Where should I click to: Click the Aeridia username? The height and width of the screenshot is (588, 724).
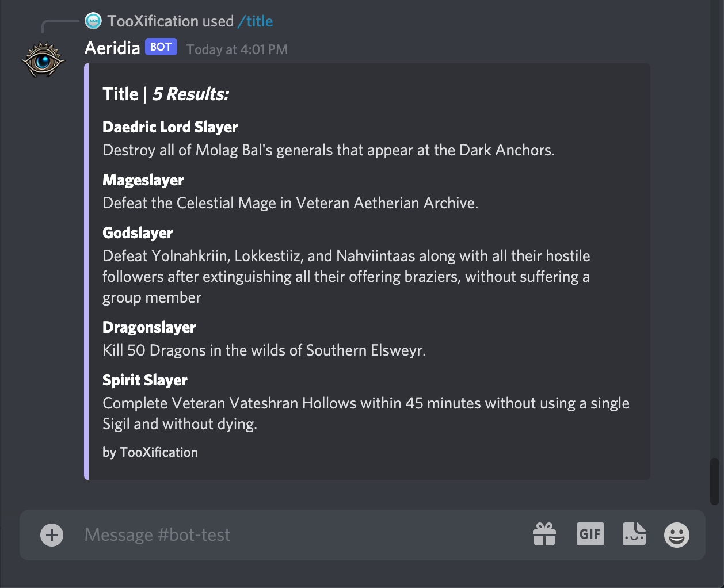(x=112, y=48)
